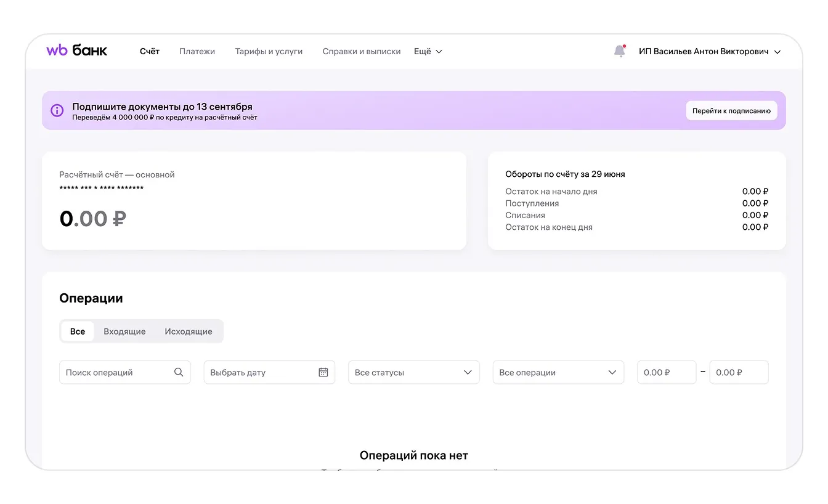
Task: Open the Платежи menu item
Action: [x=197, y=52]
